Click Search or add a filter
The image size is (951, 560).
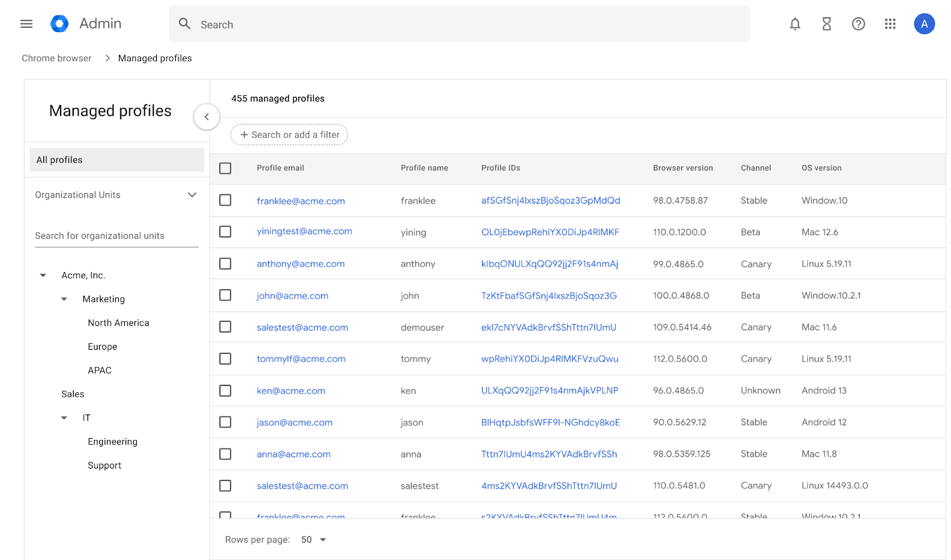click(289, 135)
